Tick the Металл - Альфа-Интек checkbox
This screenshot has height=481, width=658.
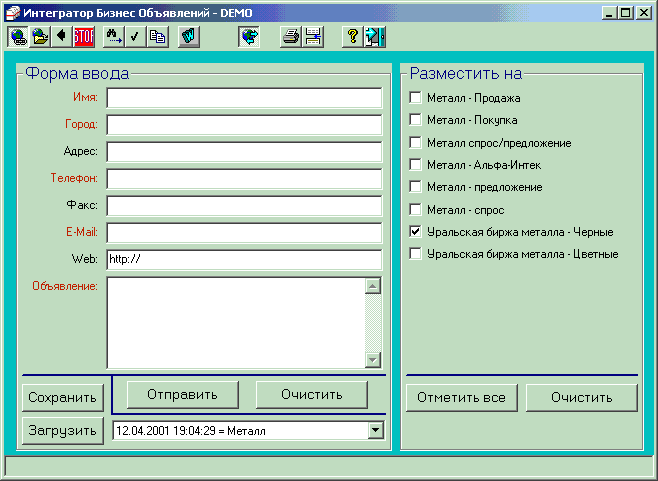click(415, 165)
